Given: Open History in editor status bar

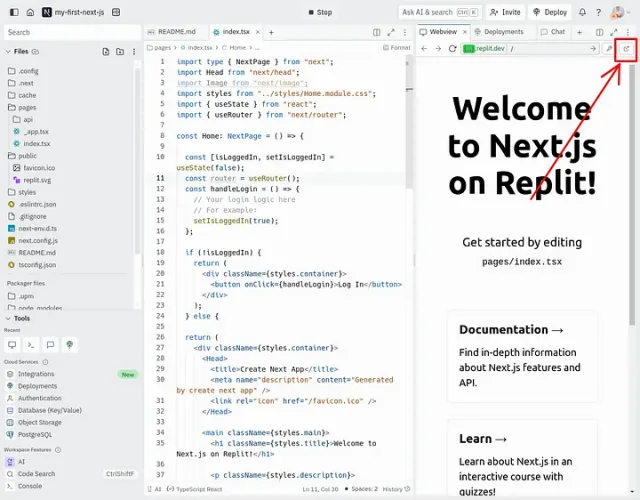Looking at the screenshot, I should (x=396, y=489).
